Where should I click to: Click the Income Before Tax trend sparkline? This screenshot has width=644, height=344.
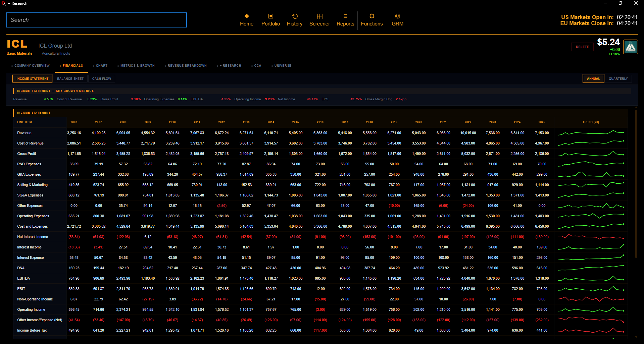coord(591,330)
